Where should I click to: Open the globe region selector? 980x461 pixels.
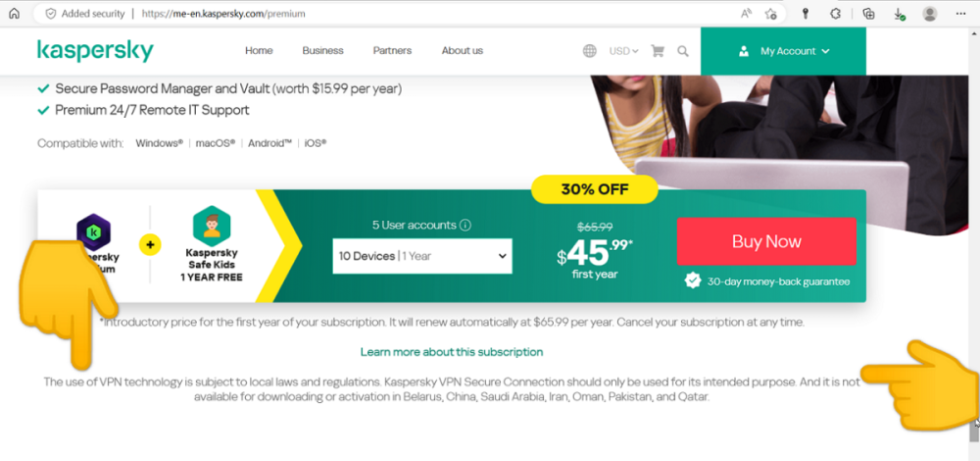[x=589, y=51]
